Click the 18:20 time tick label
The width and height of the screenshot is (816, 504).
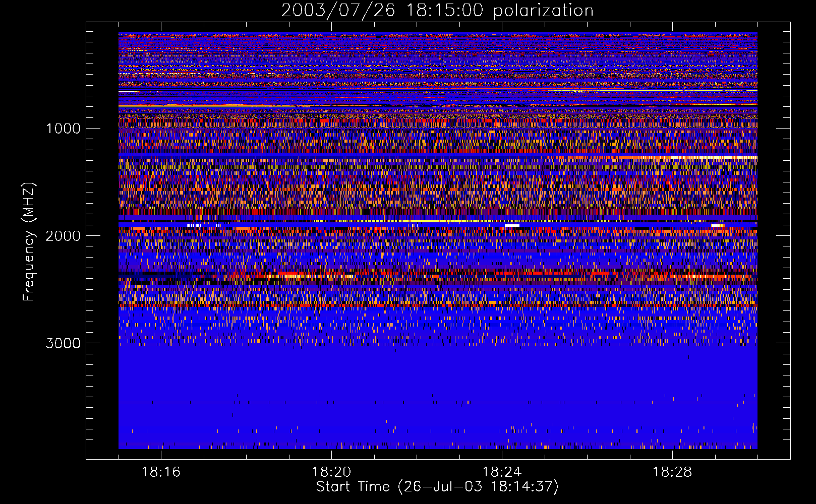[332, 472]
